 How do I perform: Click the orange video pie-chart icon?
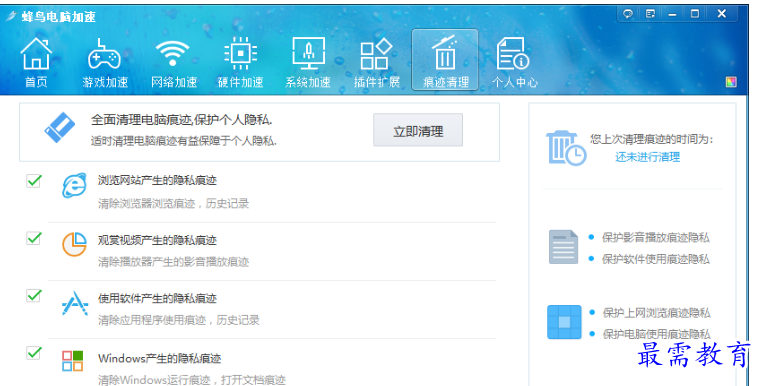(x=74, y=244)
